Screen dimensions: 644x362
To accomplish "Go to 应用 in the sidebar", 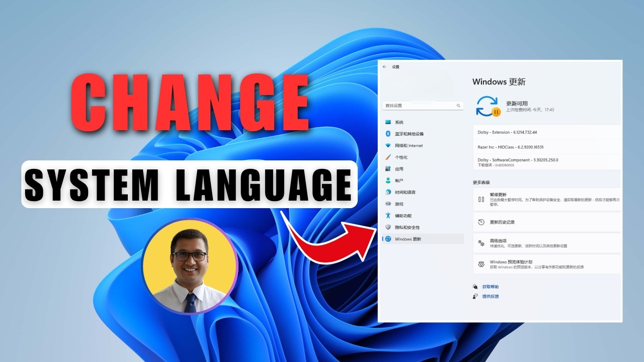I will pyautogui.click(x=423, y=169).
